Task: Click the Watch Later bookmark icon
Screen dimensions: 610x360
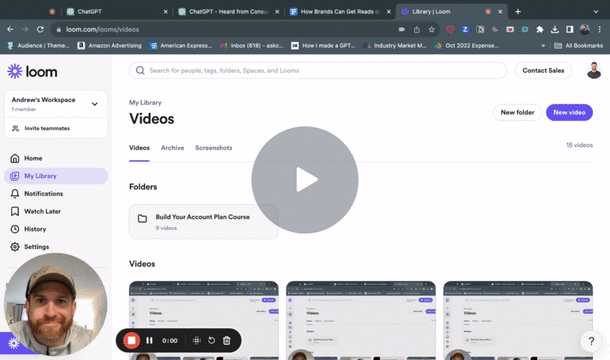Action: coord(15,211)
